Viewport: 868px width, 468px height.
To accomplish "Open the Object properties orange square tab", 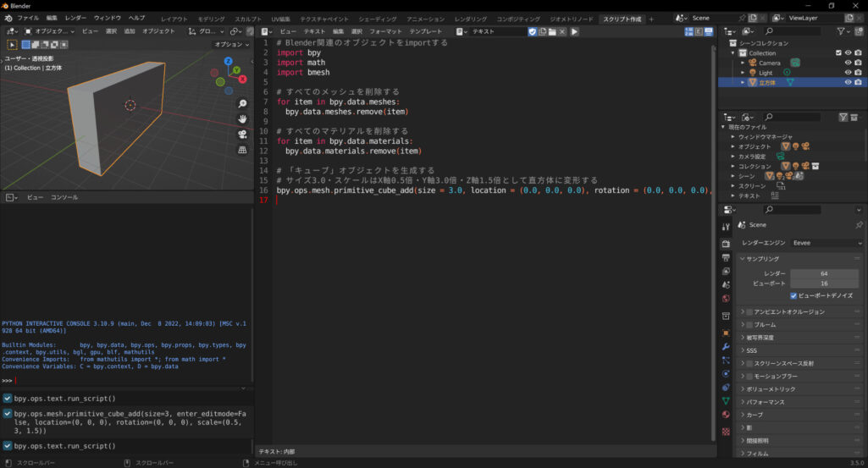I will 726,333.
